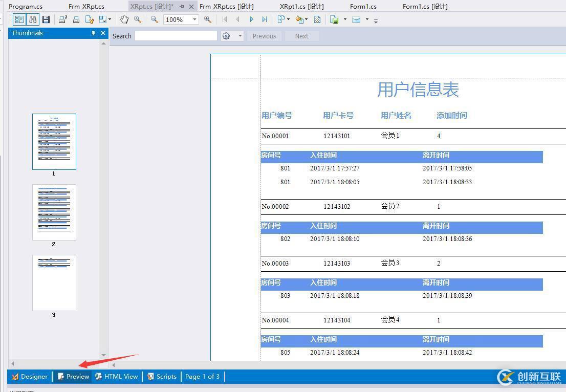Click the Save floppy disk icon

click(x=46, y=19)
